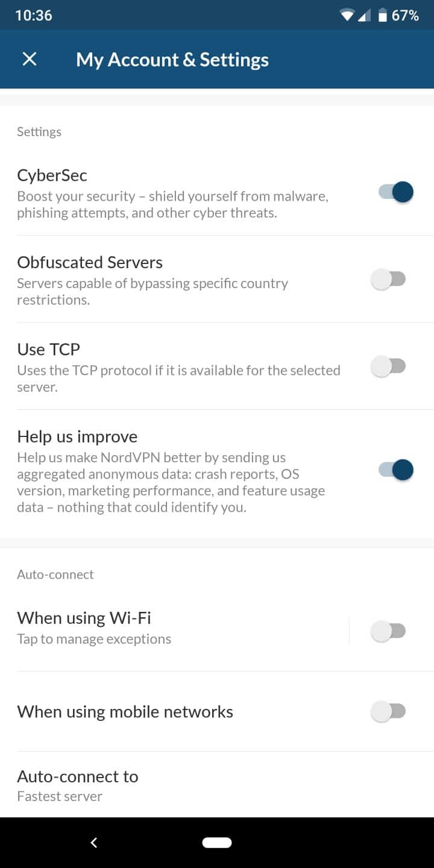
Task: Tap the status bar clock
Action: [34, 16]
